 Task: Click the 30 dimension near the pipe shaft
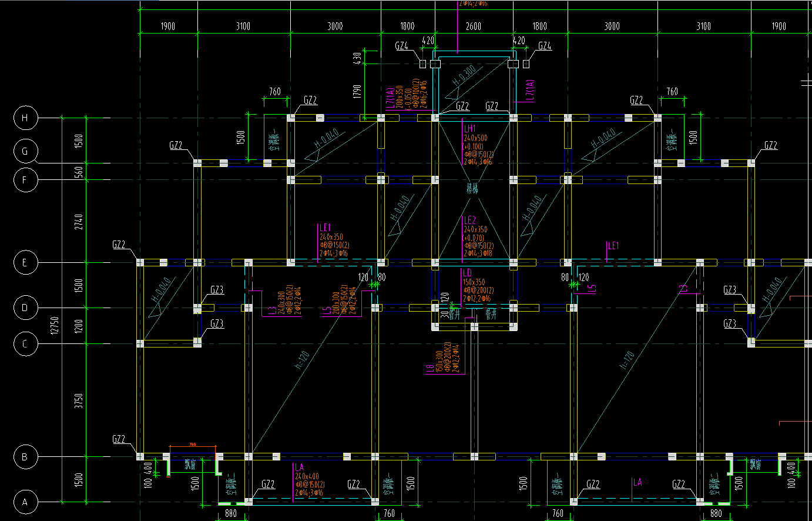[x=445, y=313]
